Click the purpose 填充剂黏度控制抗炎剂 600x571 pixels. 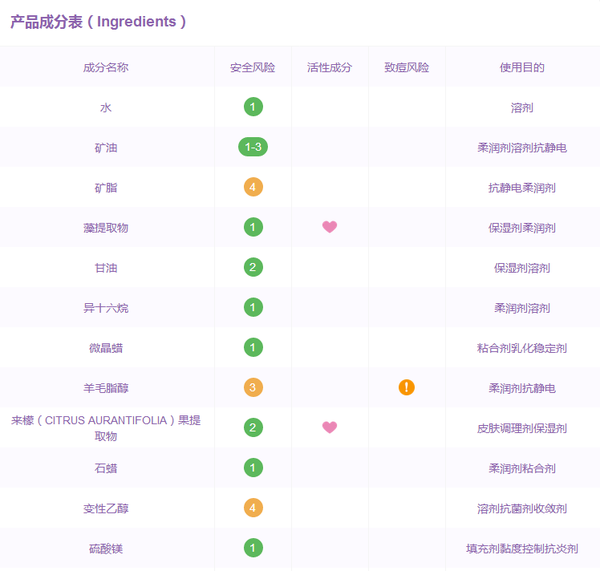coord(522,549)
